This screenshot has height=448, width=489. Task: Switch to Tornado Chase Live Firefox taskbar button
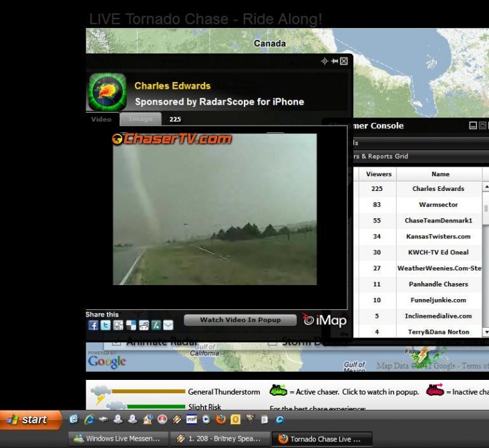[x=322, y=439]
